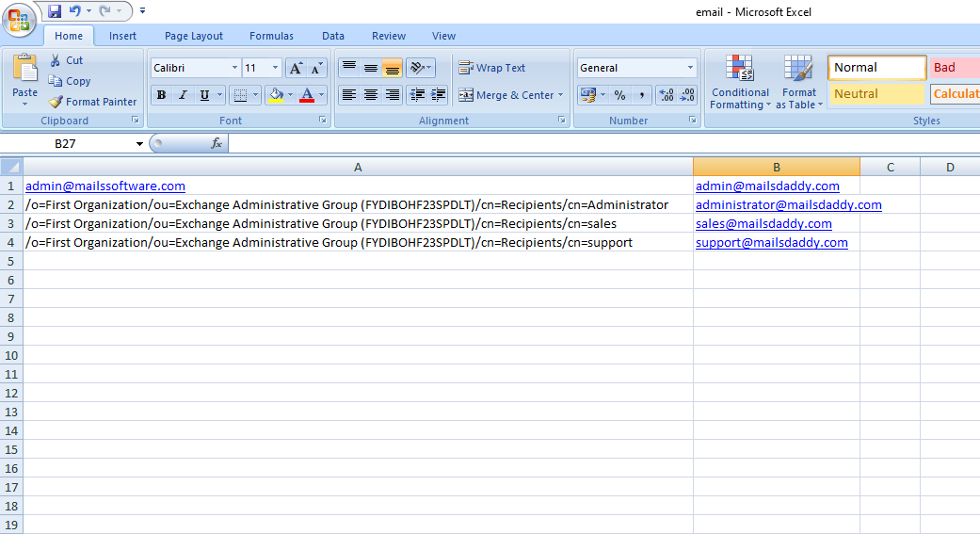Open borders dropdown arrow
This screenshot has width=980, height=534.
pyautogui.click(x=255, y=95)
